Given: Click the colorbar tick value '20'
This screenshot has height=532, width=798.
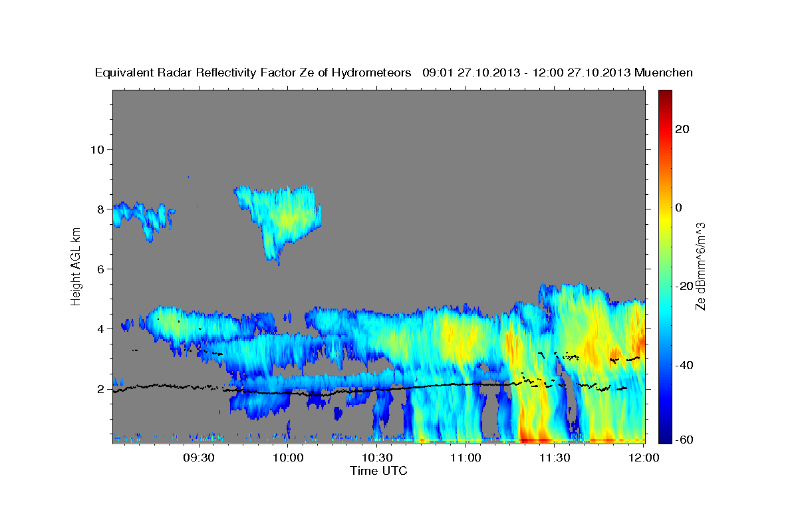Looking at the screenshot, I should click(x=682, y=130).
